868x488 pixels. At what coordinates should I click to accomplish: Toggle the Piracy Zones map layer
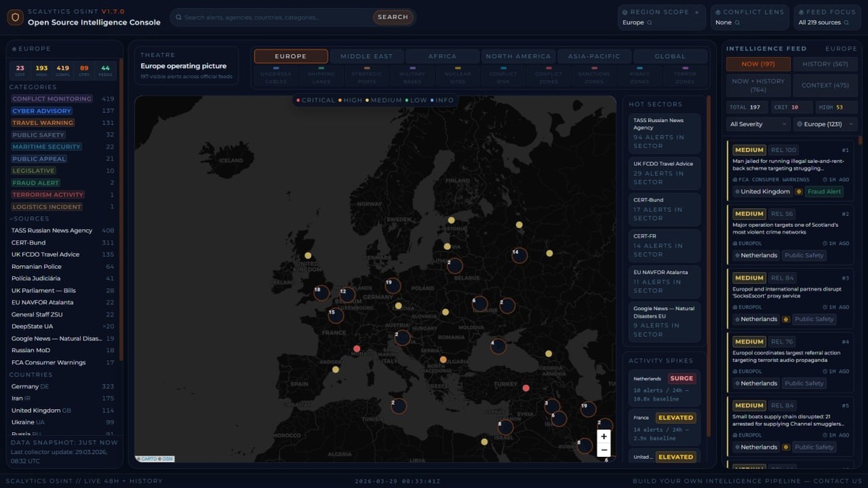639,76
